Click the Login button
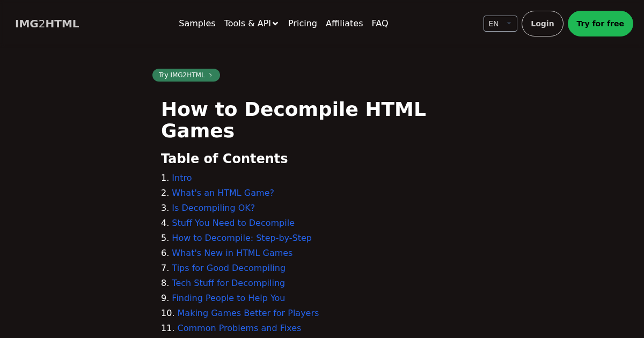This screenshot has width=644, height=338. pyautogui.click(x=542, y=24)
